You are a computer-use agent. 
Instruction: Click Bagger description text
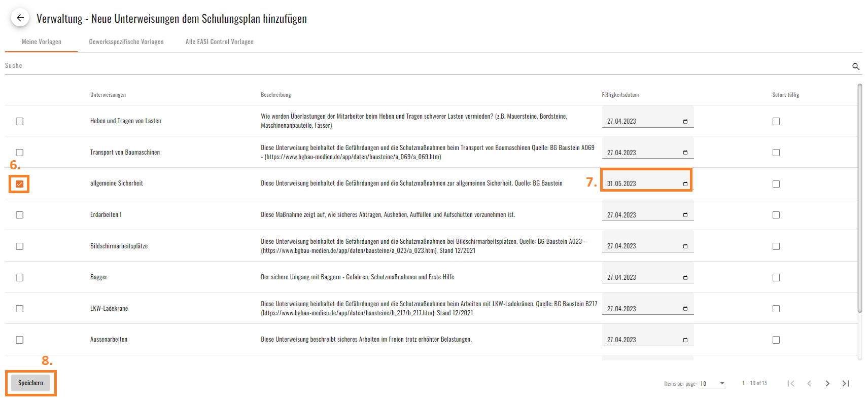click(358, 277)
